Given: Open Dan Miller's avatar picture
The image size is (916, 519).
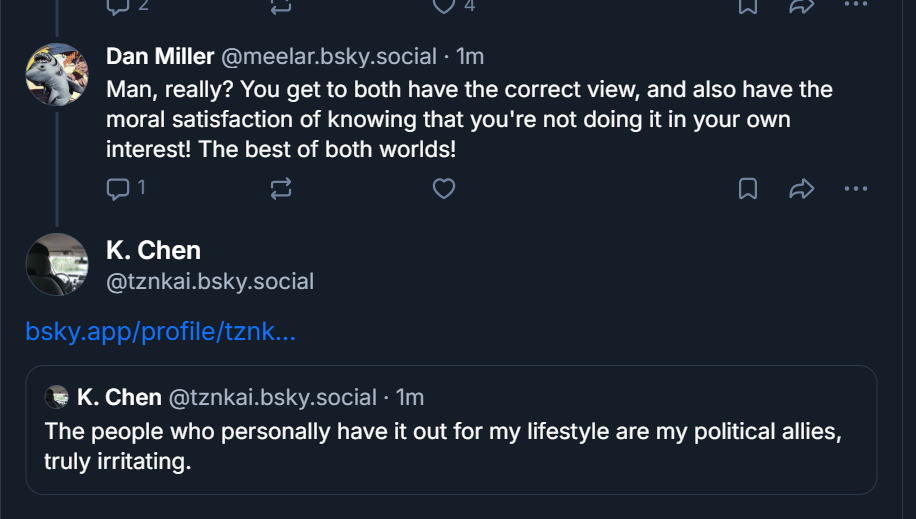Looking at the screenshot, I should tap(56, 74).
